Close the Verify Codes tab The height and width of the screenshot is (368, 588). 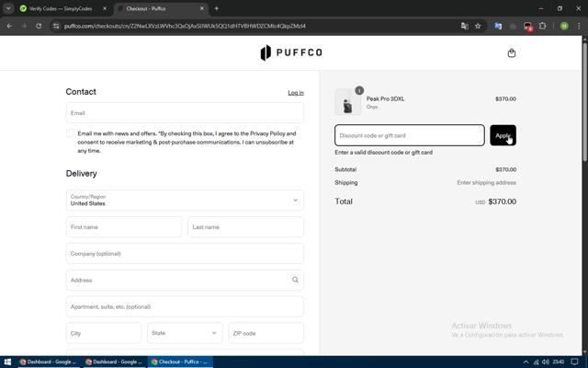[x=105, y=8]
